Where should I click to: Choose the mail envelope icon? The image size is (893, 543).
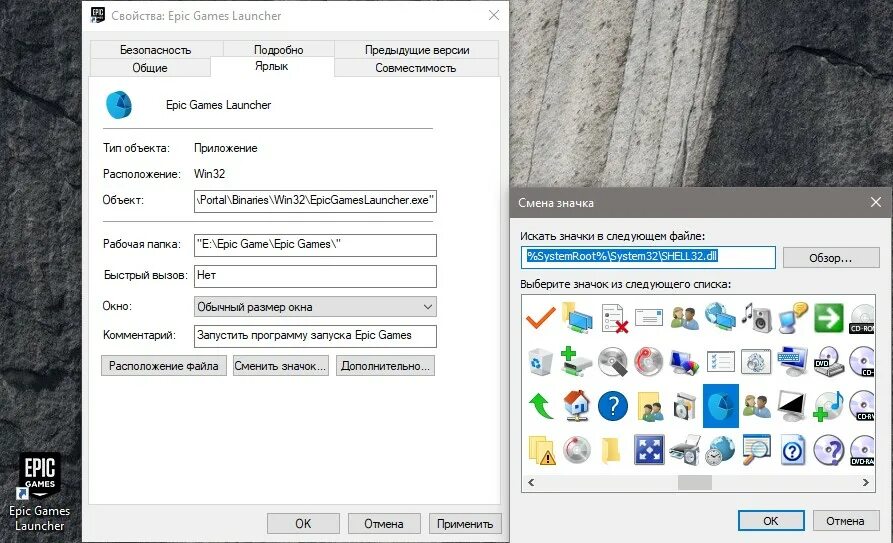pos(649,317)
